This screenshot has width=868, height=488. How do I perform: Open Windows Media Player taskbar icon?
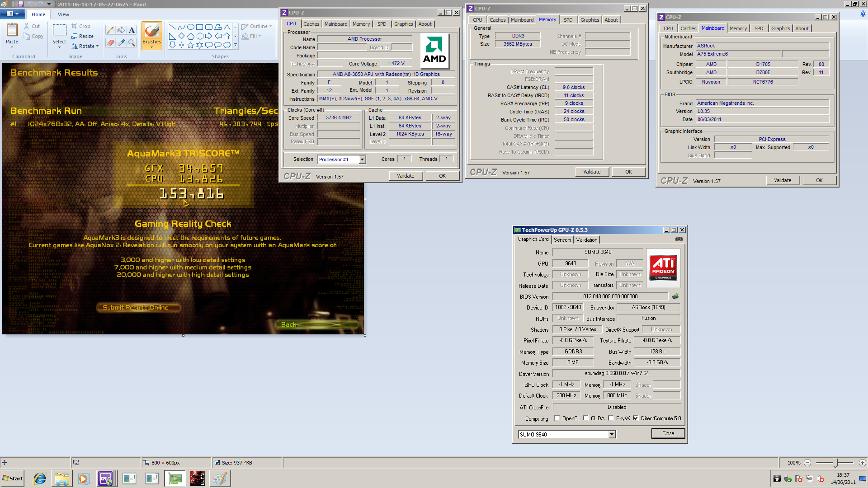coord(84,479)
